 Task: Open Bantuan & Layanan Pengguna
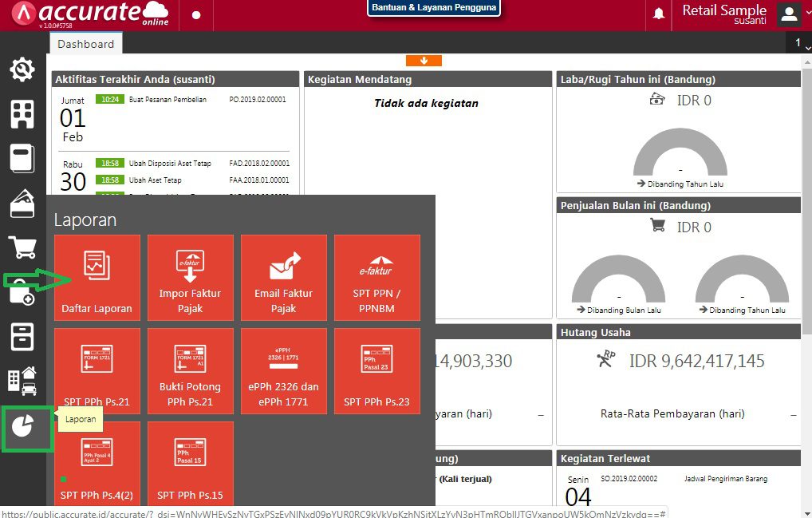[x=433, y=8]
